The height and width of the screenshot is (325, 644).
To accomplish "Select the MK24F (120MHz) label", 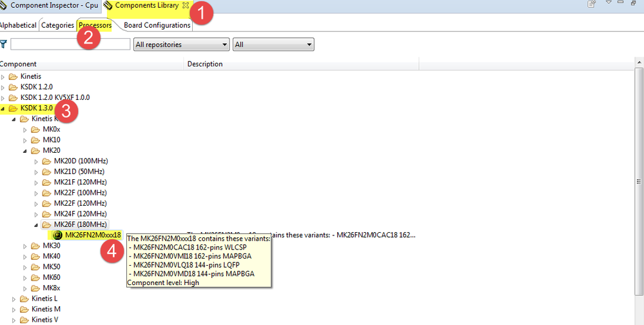I will [x=81, y=214].
